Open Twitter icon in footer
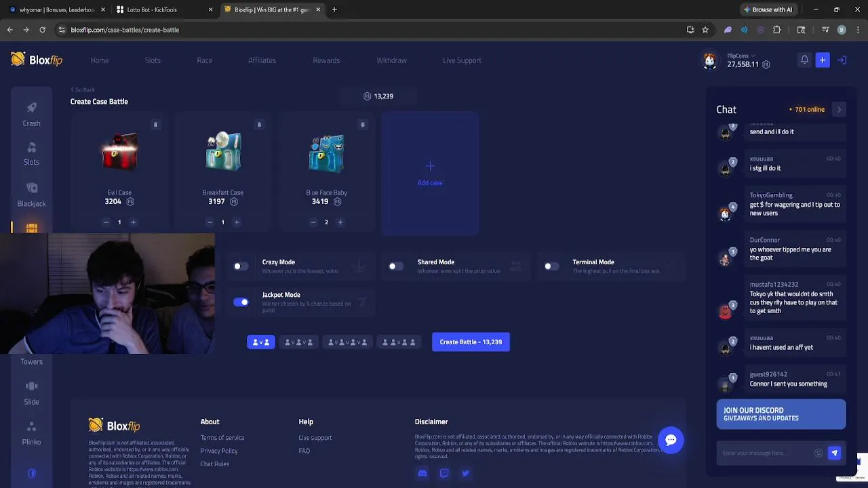The height and width of the screenshot is (488, 868). click(x=465, y=474)
